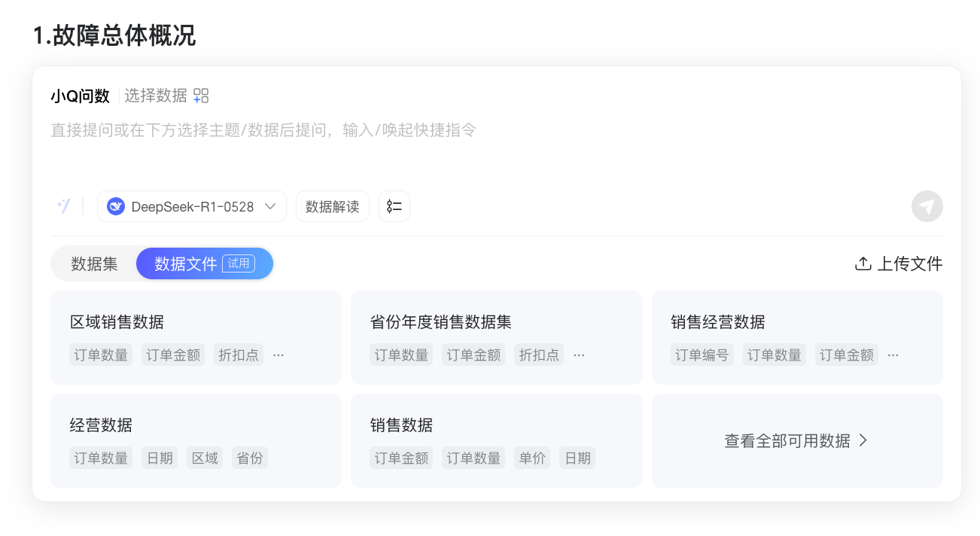Click 订单编号 tag in 销售经营数据

pos(702,355)
